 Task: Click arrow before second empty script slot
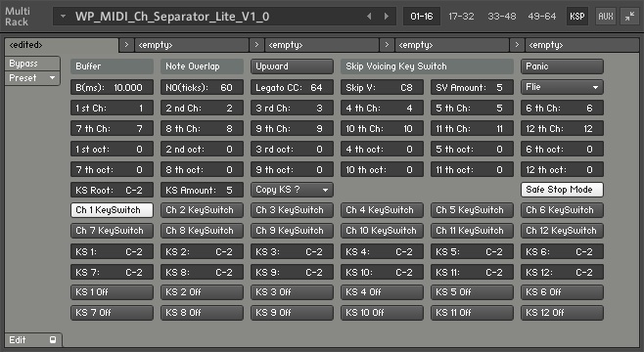126,45
